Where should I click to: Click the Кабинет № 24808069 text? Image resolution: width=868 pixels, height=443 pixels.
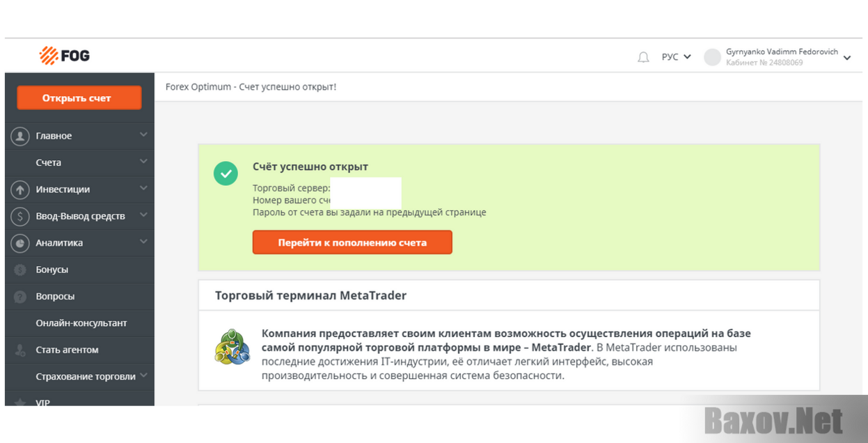[764, 63]
